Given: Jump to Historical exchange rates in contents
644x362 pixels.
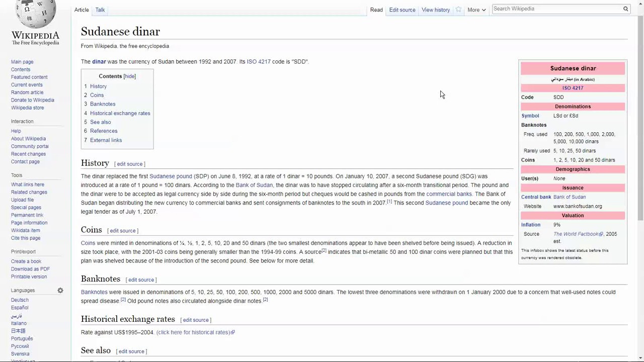Looking at the screenshot, I should (x=120, y=113).
